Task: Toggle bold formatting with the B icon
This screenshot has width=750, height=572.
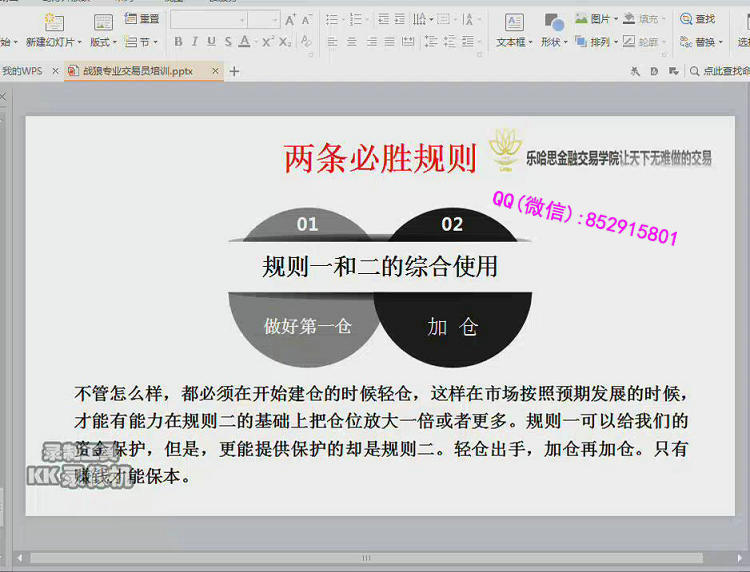Action: 178,42
